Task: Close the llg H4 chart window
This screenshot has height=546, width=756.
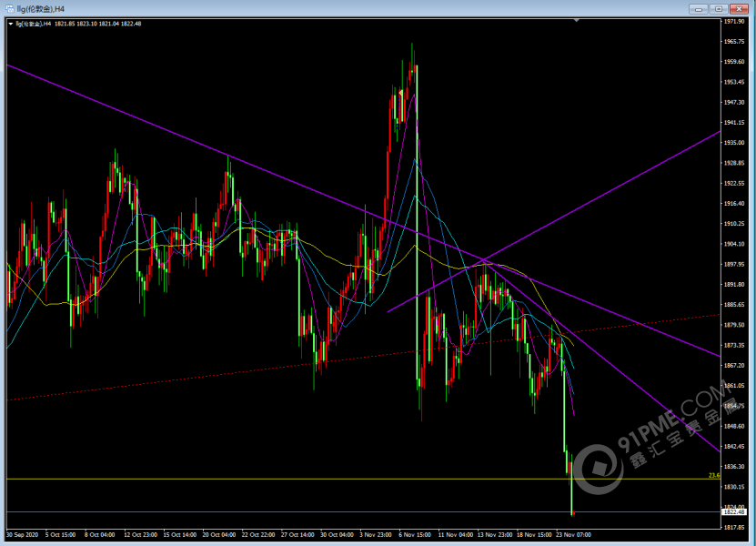Action: [x=740, y=7]
